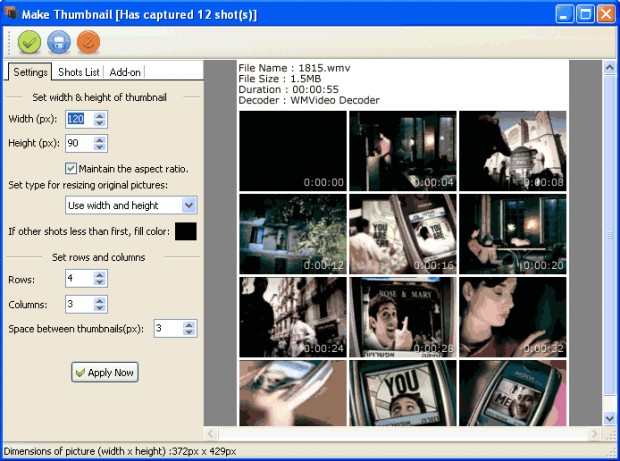Screen dimensions: 620x461
Task: Click the Apply Now button
Action: tap(105, 372)
